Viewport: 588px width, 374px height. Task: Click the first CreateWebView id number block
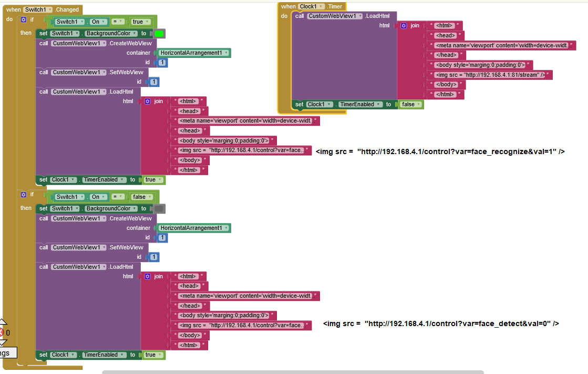(162, 63)
